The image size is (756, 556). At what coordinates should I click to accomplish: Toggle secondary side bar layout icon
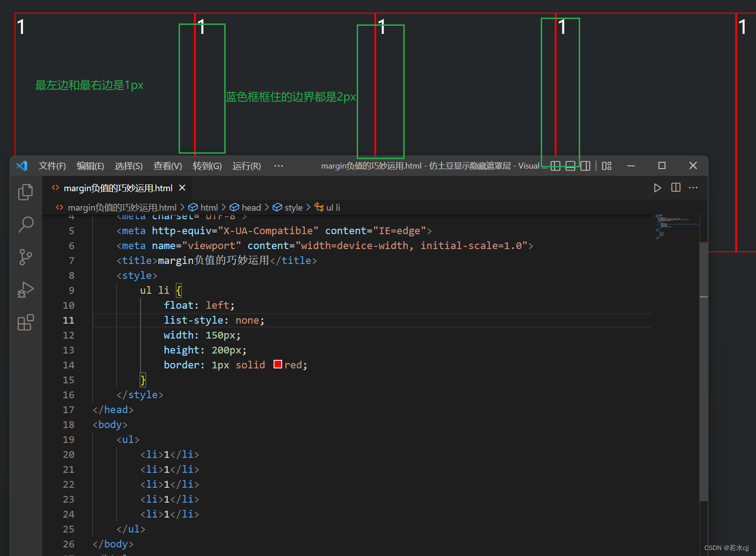[585, 166]
